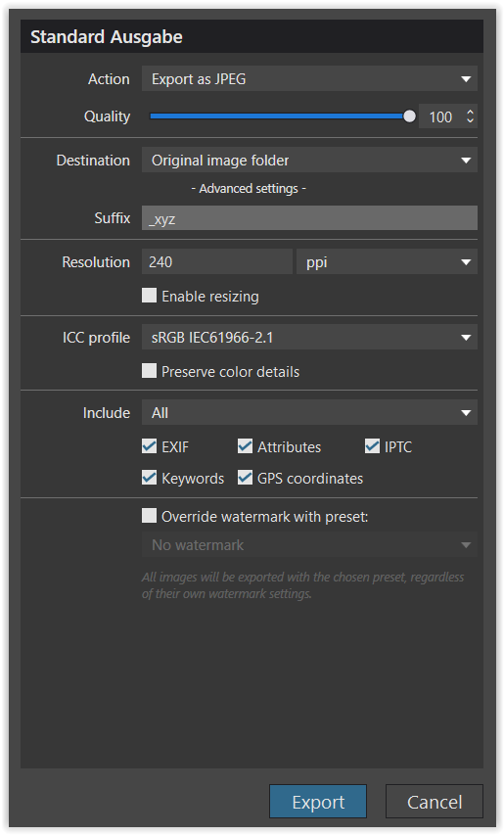Uncheck the Keywords checkbox
504x835 pixels.
(x=149, y=478)
